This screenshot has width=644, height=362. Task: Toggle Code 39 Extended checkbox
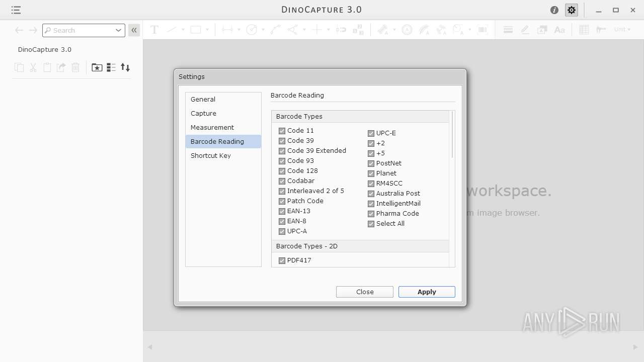click(282, 151)
